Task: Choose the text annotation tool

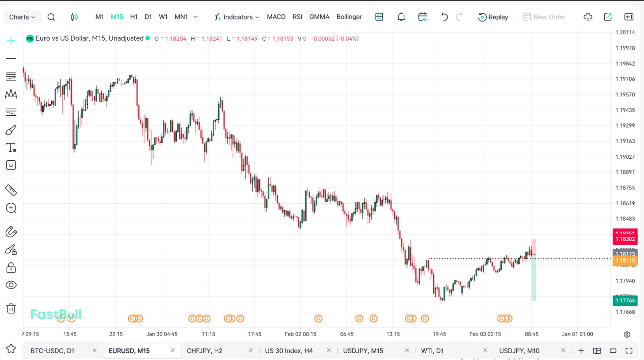Action: 11,148
